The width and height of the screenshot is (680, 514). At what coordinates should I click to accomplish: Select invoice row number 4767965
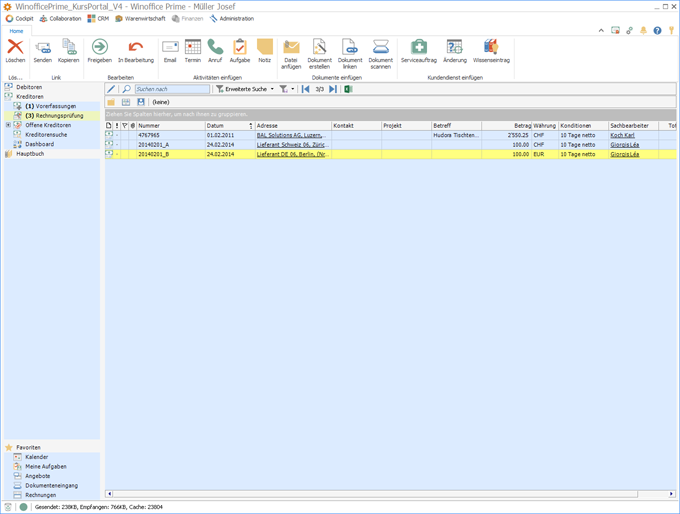point(390,135)
